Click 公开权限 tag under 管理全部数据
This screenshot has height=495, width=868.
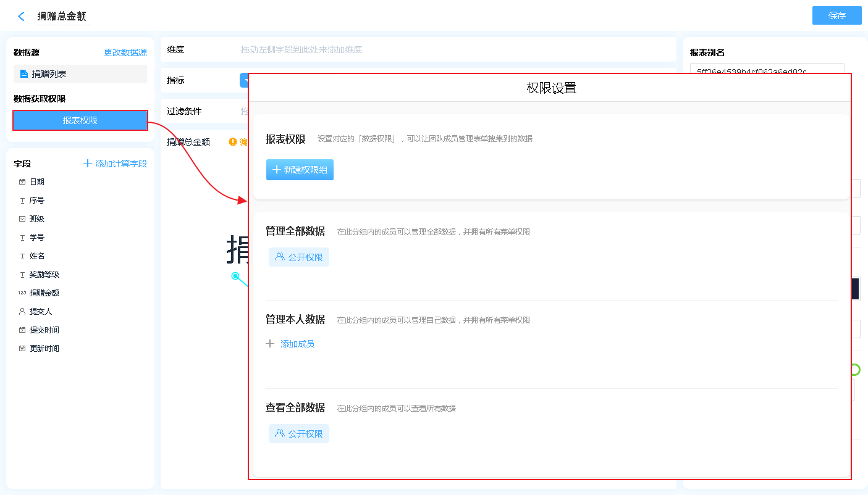click(299, 257)
